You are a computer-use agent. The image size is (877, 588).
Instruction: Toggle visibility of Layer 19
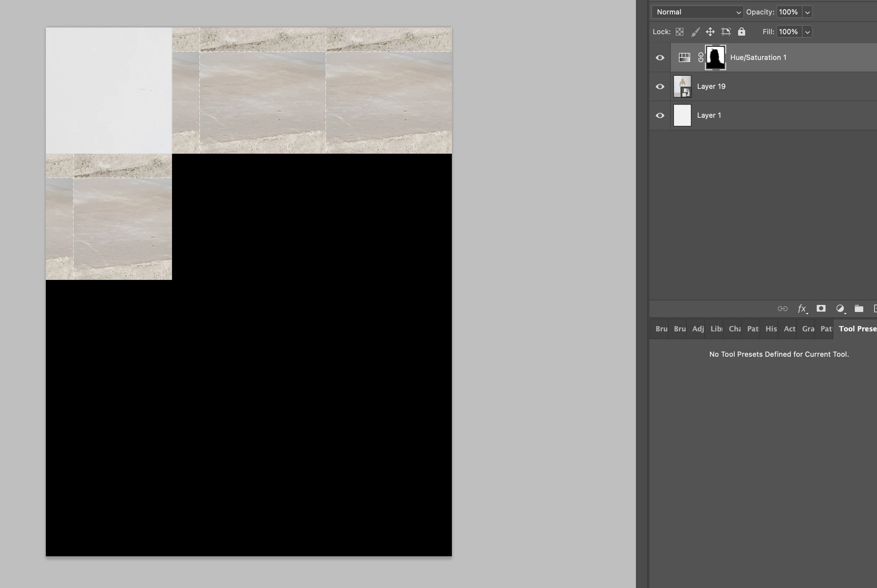(x=660, y=87)
